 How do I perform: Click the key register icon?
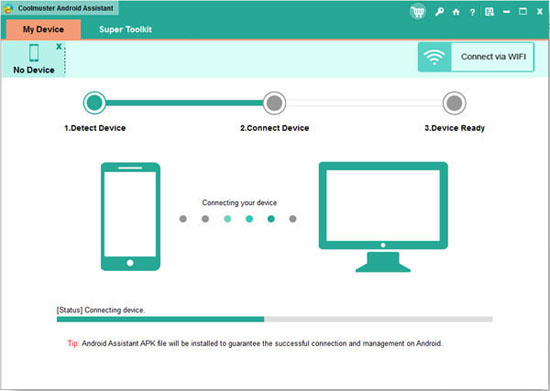click(439, 12)
